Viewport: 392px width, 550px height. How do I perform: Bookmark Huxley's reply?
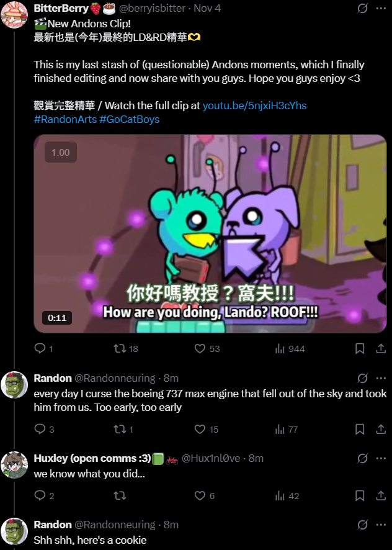360,495
